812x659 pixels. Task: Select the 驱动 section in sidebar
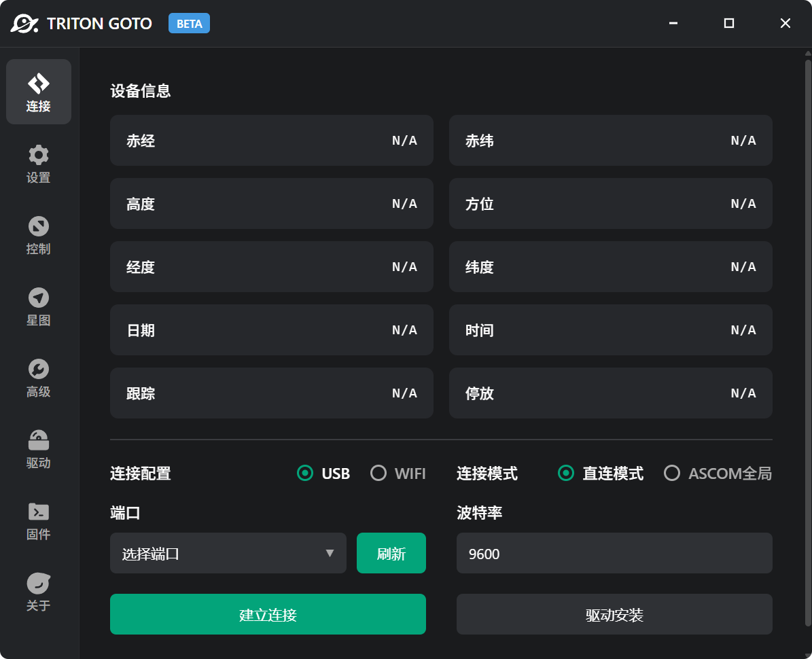(x=39, y=450)
